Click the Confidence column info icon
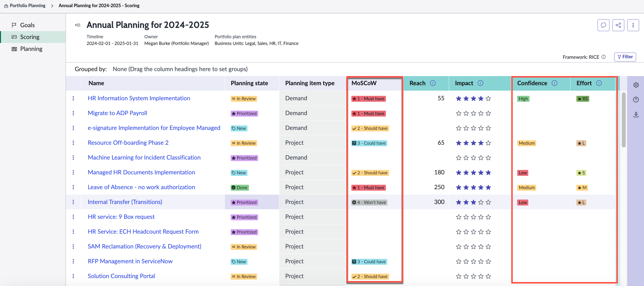644x286 pixels. (554, 83)
